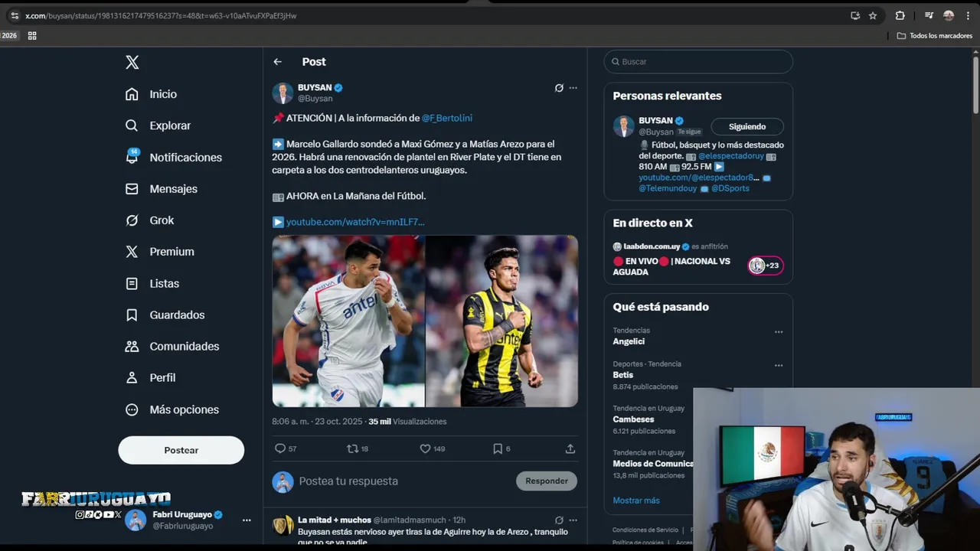Open the @F_Bertolini mention link
Screen dimensions: 980x551
tap(447, 118)
